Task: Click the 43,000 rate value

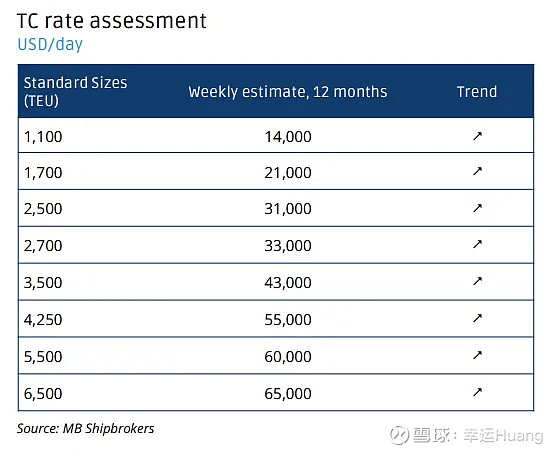Action: 288,283
